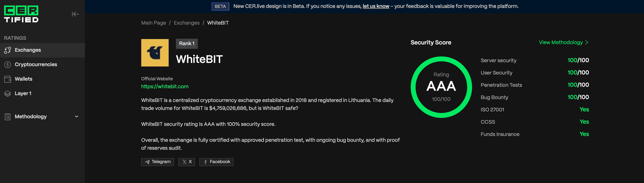Screen dimensions: 644x183
Task: Select Wallets in the sidebar menu
Action: 24,79
